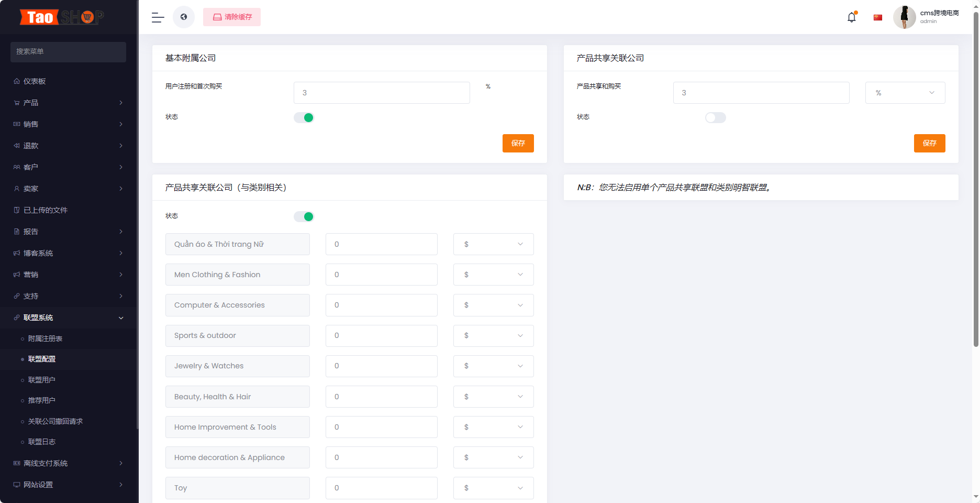Expand the 网站设置 sidebar menu
Screen dimensions: 980x503
pyautogui.click(x=68, y=485)
